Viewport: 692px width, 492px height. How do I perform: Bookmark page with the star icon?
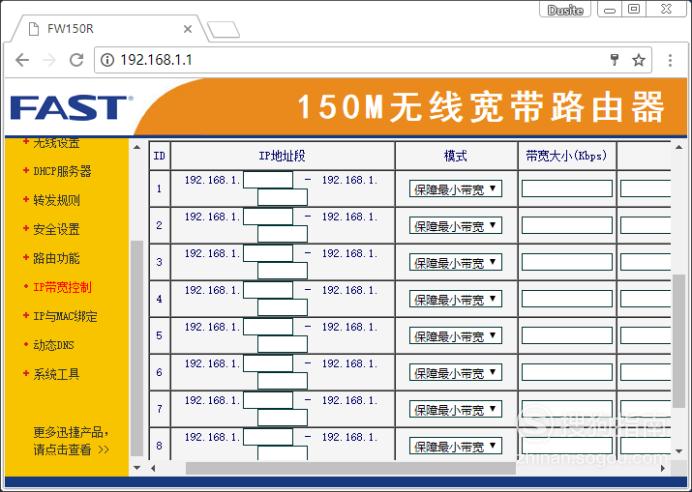639,60
